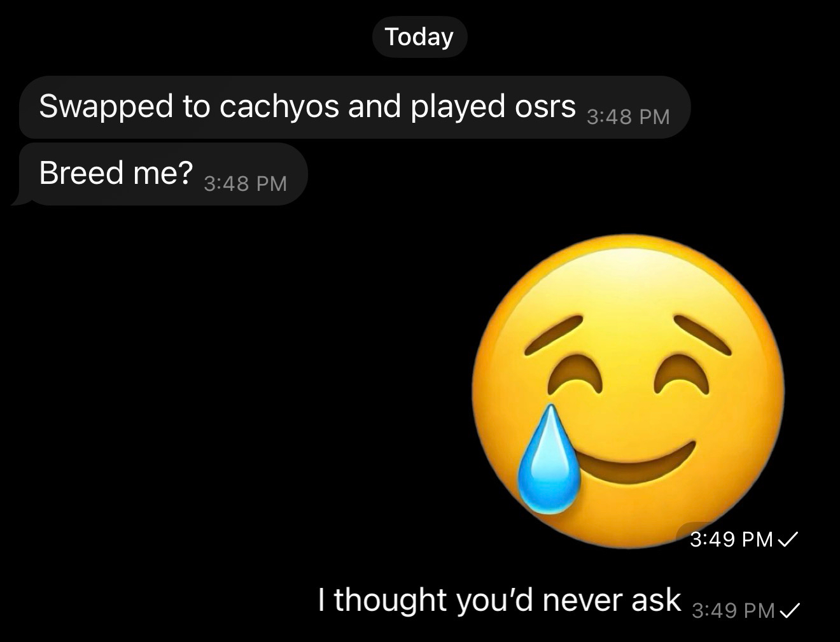This screenshot has width=840, height=642.
Task: Click the timestamp beside "Breed me?"
Action: click(x=245, y=183)
